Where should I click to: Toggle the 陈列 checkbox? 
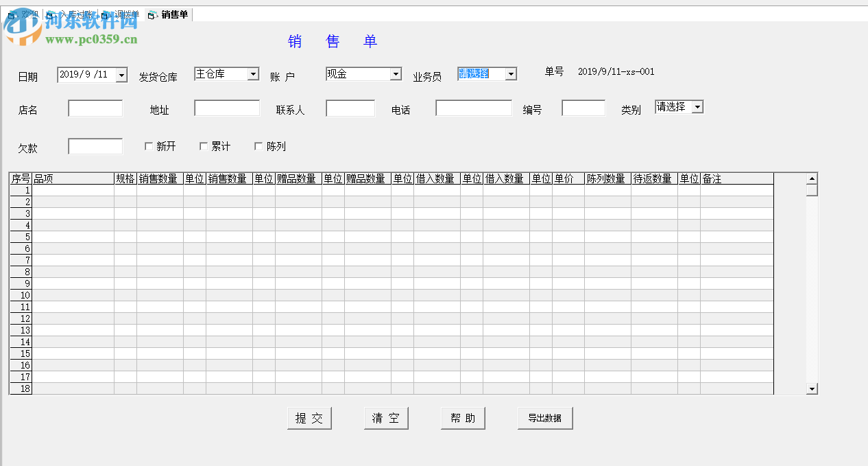(x=258, y=145)
